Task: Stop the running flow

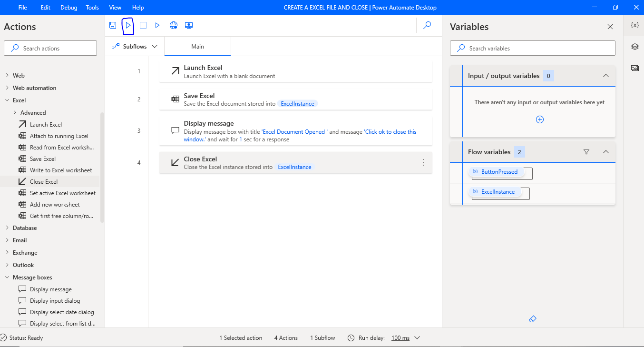Action: (143, 25)
